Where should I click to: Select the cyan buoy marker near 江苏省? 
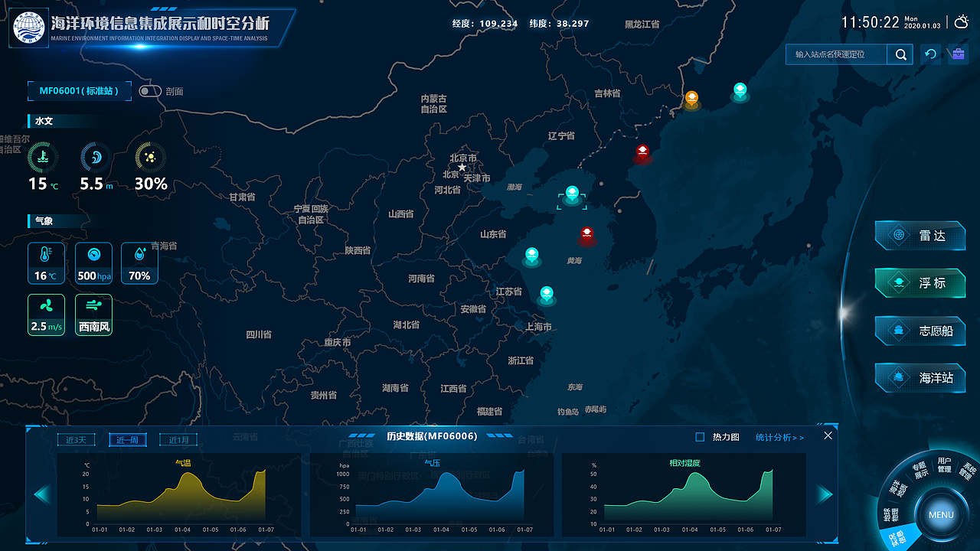click(x=546, y=295)
